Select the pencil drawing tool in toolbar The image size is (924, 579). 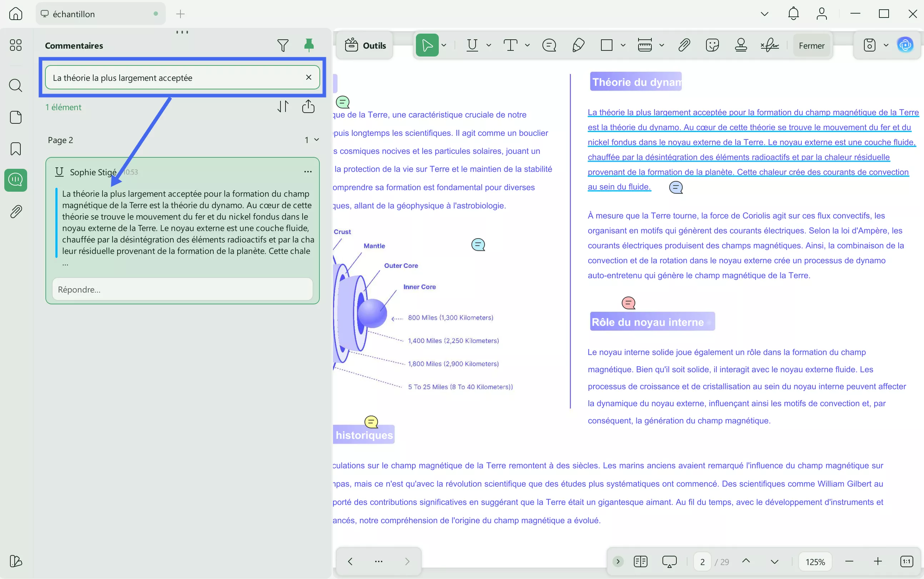[x=578, y=45]
